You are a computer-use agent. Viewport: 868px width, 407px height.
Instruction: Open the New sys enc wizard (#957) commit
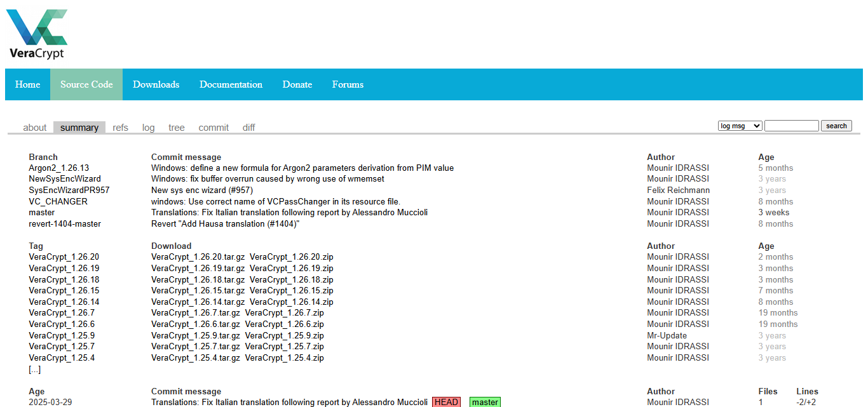click(202, 190)
